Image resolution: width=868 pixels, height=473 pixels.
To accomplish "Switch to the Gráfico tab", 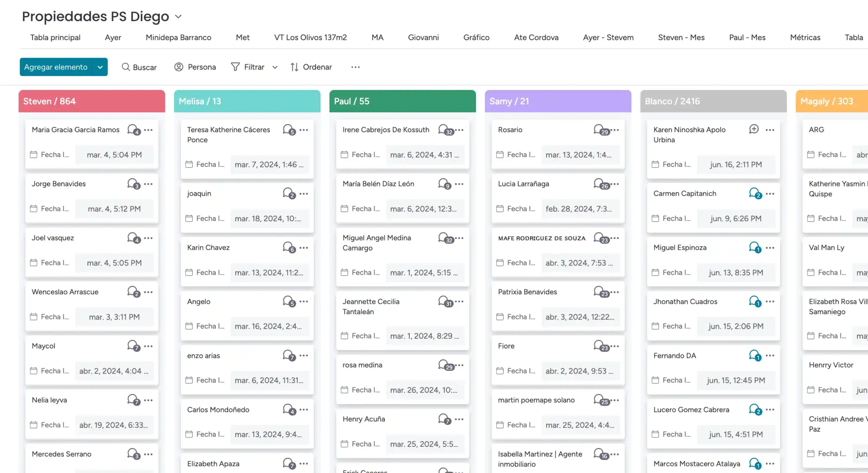I will [x=476, y=37].
